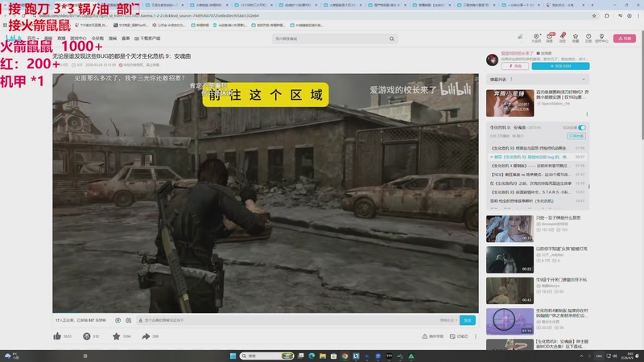Open the 赛事 esports menu item
The image size is (644, 362).
[126, 38]
